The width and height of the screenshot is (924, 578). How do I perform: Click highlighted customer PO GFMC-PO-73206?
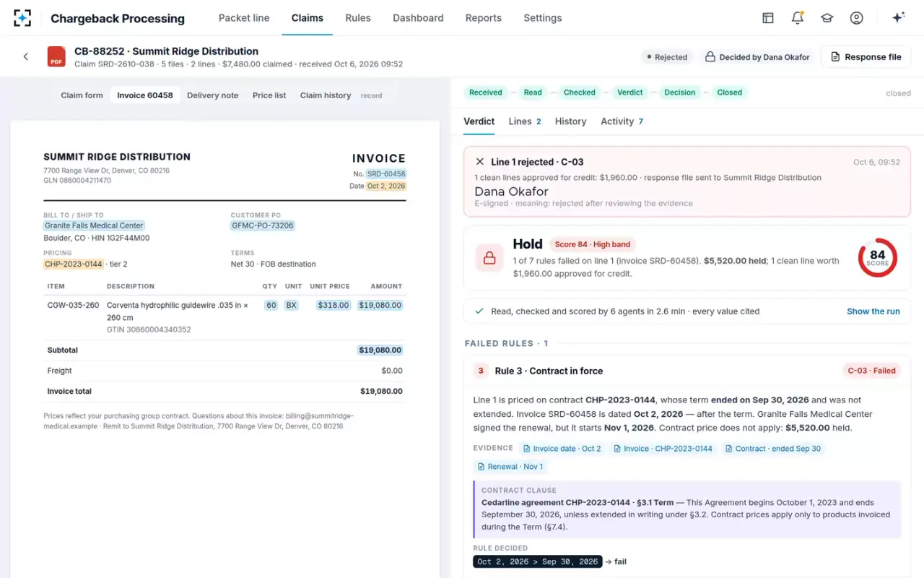tap(263, 225)
